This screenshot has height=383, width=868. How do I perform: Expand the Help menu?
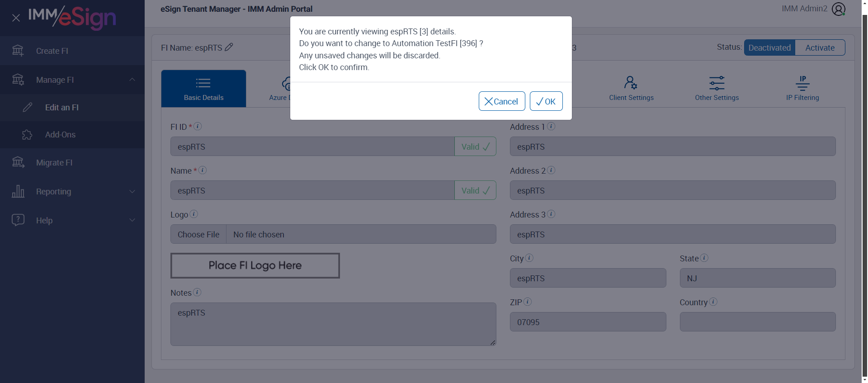point(132,220)
